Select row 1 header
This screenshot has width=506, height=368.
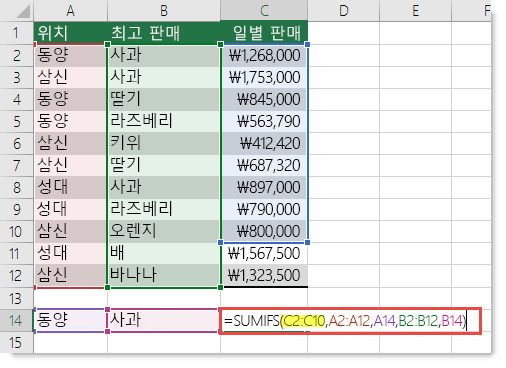[17, 33]
